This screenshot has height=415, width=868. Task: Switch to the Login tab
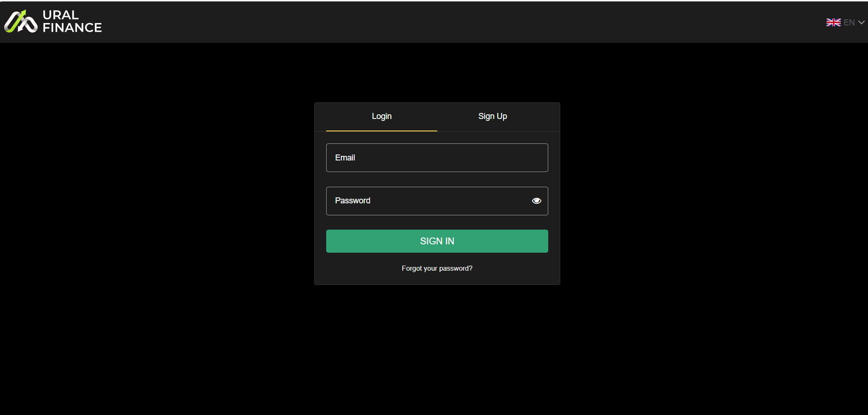[x=381, y=116]
